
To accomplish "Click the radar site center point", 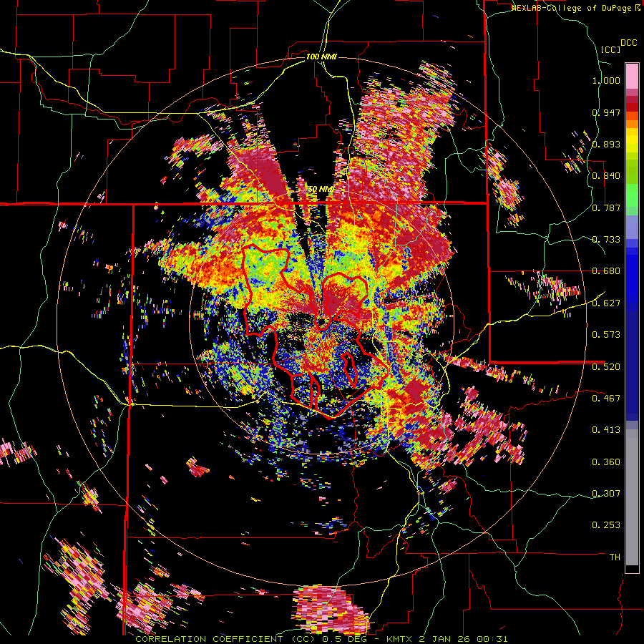I will point(321,323).
